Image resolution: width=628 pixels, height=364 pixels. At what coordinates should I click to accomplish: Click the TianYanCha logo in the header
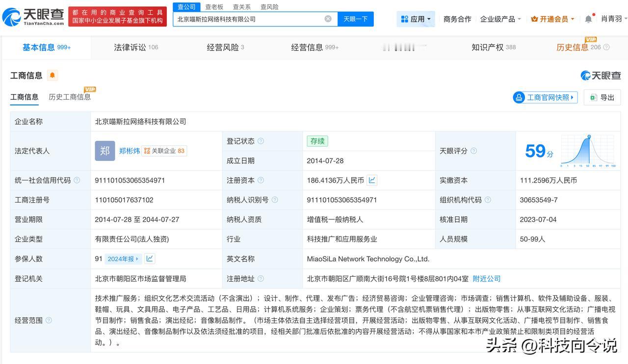pos(33,17)
